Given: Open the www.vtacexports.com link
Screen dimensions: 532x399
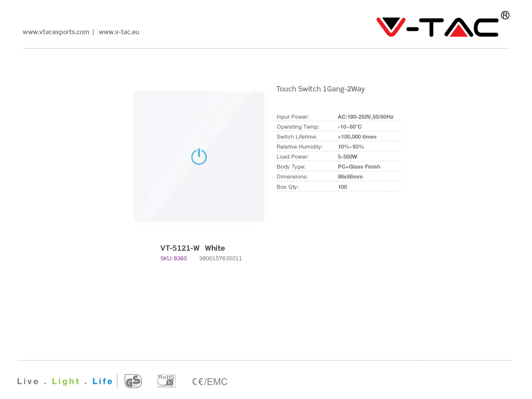Looking at the screenshot, I should (x=56, y=32).
